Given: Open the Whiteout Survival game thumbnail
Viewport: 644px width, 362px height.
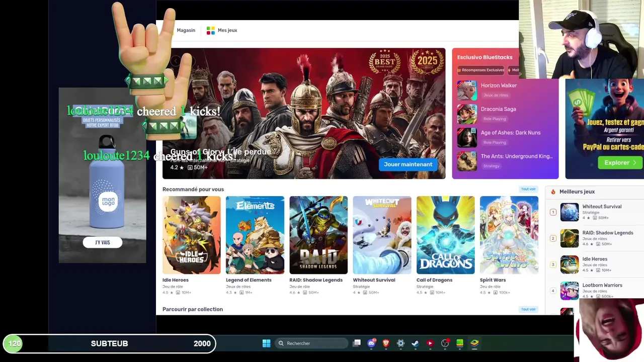Looking at the screenshot, I should point(382,235).
